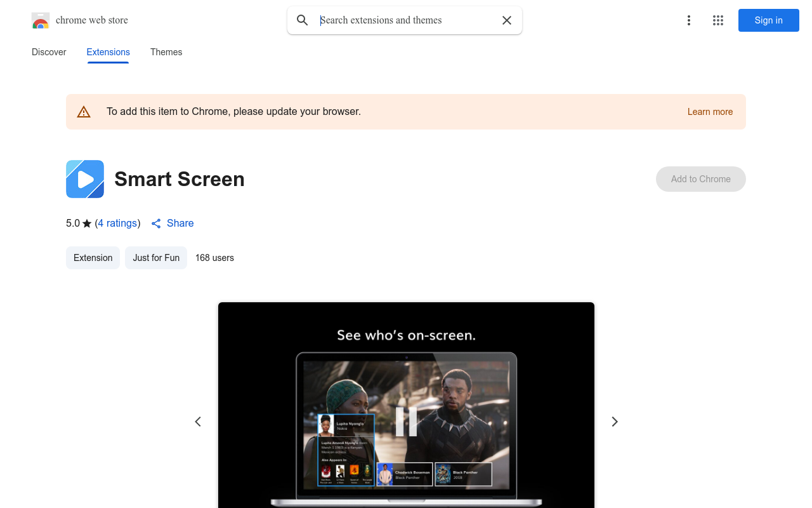Screen dimensions: 812x508
Task: Switch to the Discover tab
Action: tap(49, 52)
